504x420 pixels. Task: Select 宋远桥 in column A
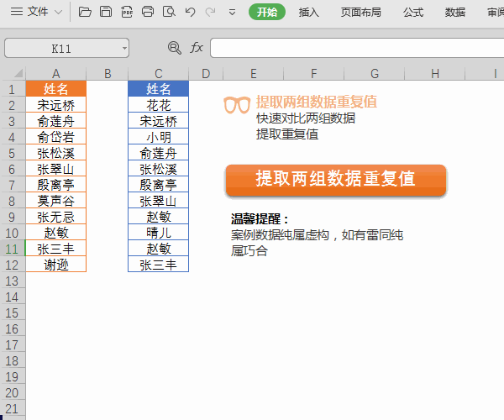pyautogui.click(x=56, y=105)
